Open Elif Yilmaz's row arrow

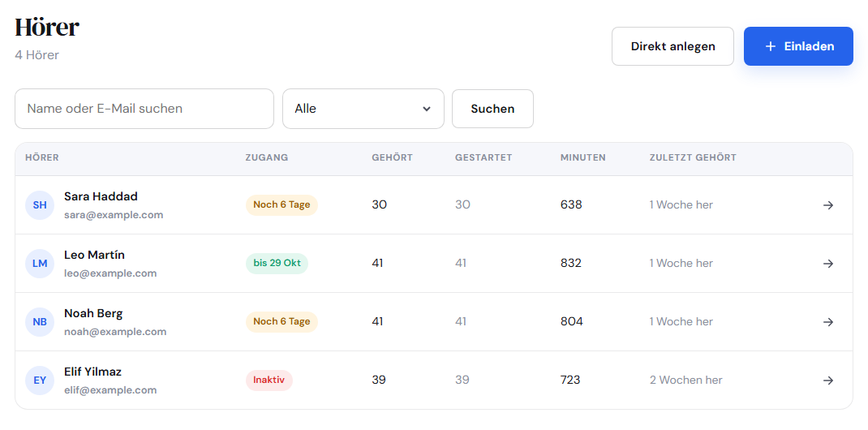tap(828, 381)
